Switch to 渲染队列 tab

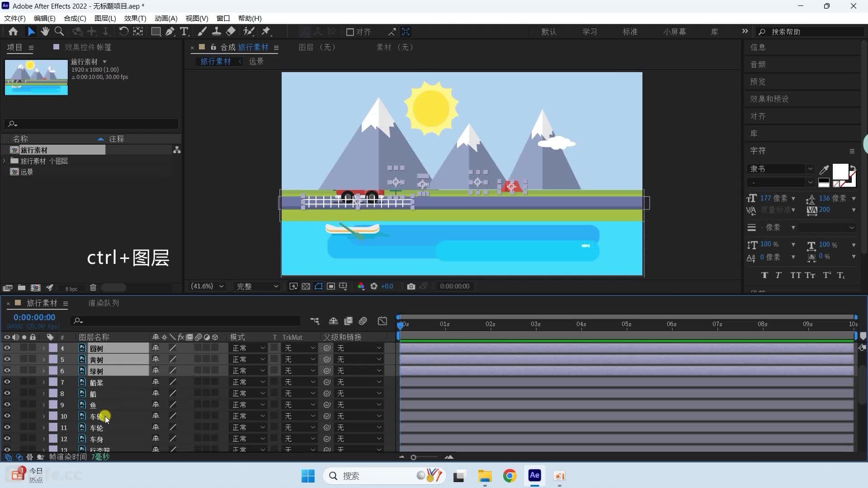(x=104, y=303)
